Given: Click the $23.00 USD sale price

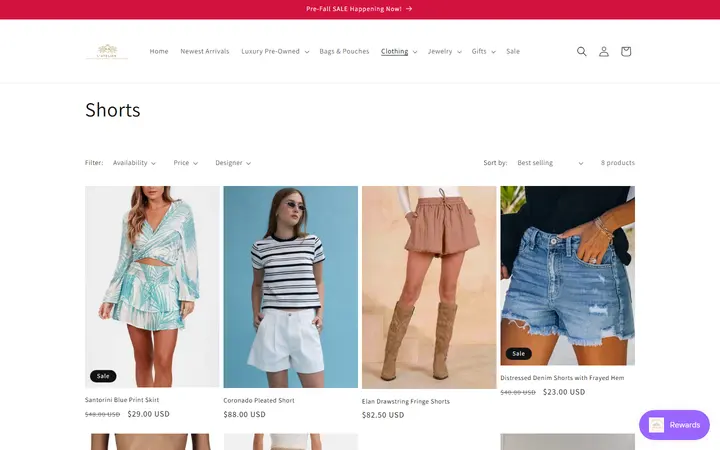Looking at the screenshot, I should pos(564,392).
